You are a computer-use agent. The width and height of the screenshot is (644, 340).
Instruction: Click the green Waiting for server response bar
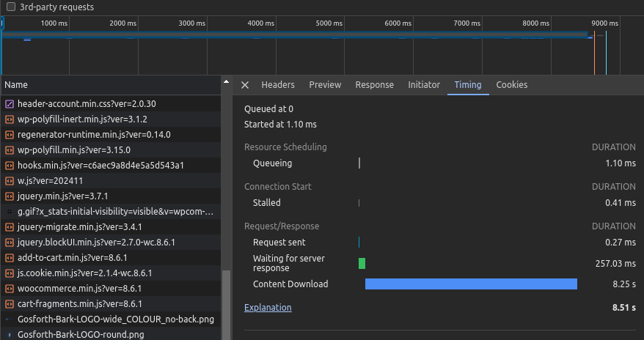pyautogui.click(x=362, y=263)
